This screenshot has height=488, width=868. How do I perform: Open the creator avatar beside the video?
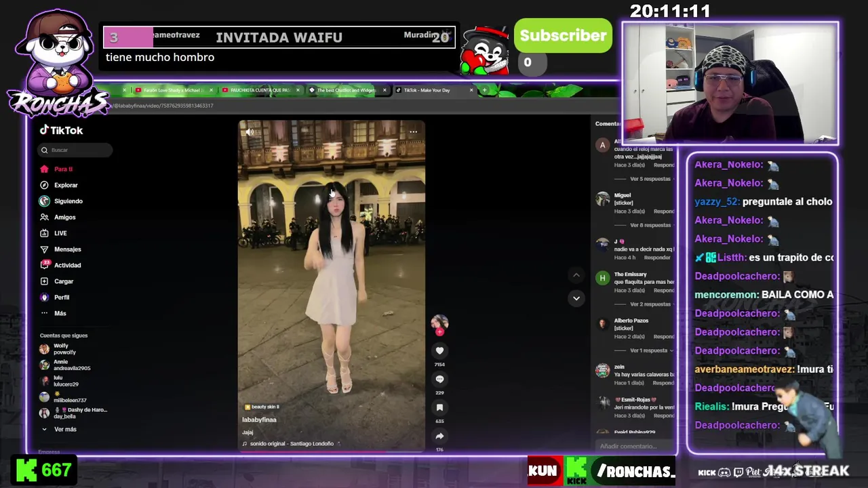pyautogui.click(x=439, y=322)
